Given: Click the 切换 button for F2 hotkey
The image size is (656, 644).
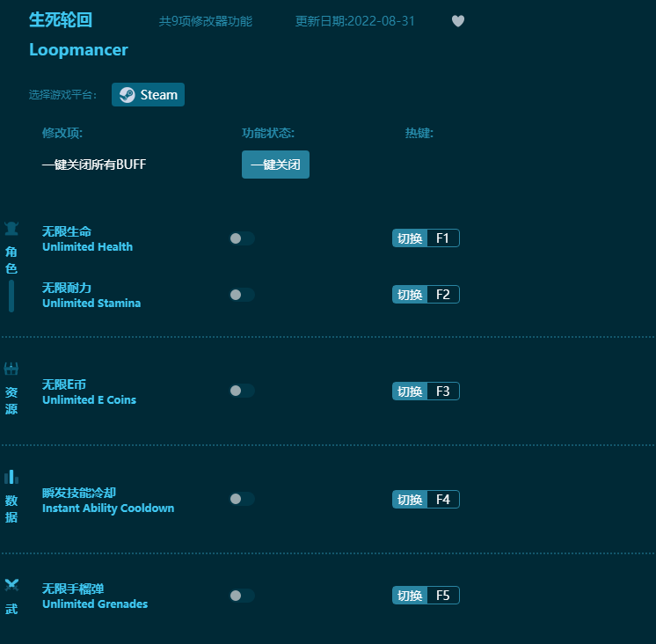Looking at the screenshot, I should click(410, 294).
